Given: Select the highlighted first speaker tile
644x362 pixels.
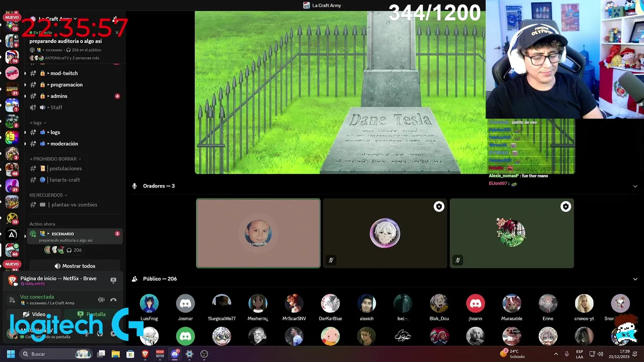Looking at the screenshot, I should (x=258, y=233).
